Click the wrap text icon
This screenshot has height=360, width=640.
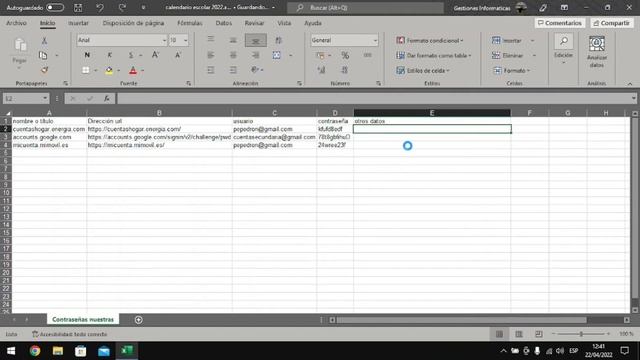pyautogui.click(x=278, y=40)
